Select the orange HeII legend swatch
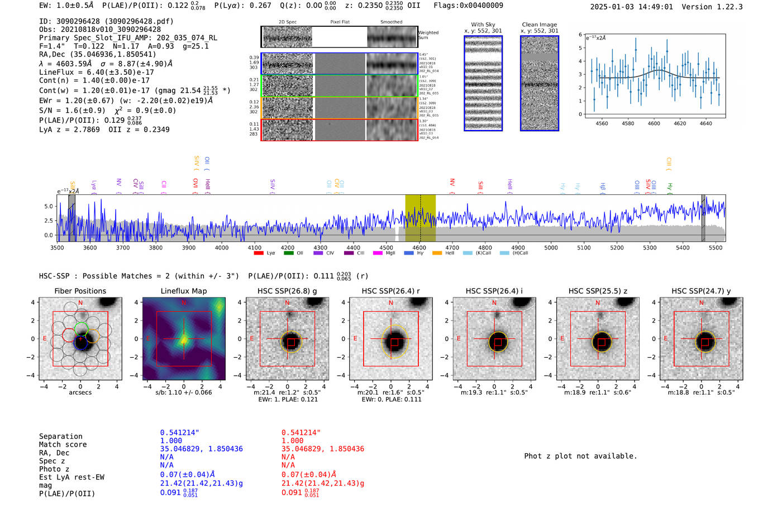The image size is (782, 532). [437, 253]
